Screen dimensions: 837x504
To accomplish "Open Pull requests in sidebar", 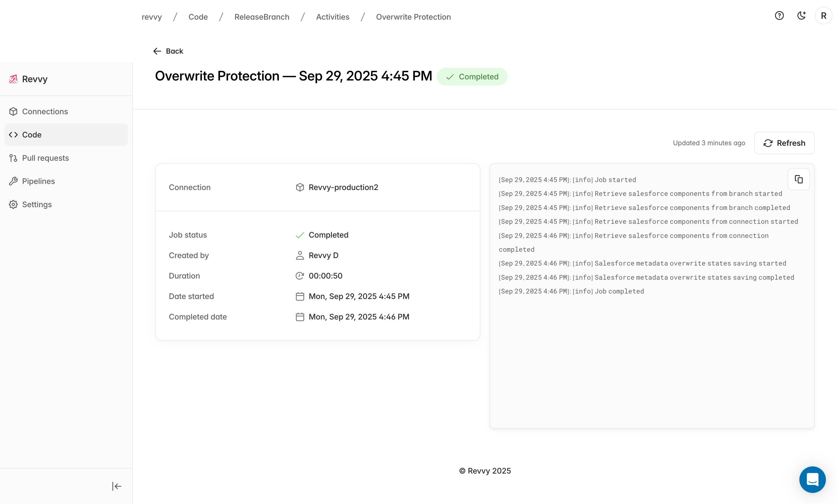I will (x=45, y=158).
